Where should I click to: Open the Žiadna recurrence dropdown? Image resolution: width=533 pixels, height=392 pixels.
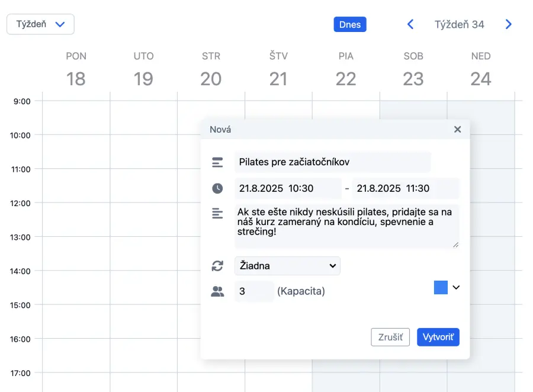[x=287, y=266]
